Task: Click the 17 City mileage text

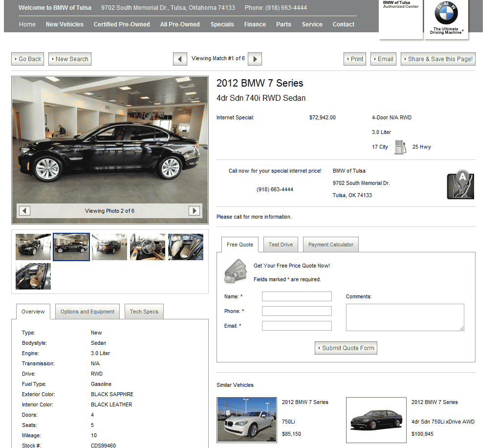Action: 380,147
